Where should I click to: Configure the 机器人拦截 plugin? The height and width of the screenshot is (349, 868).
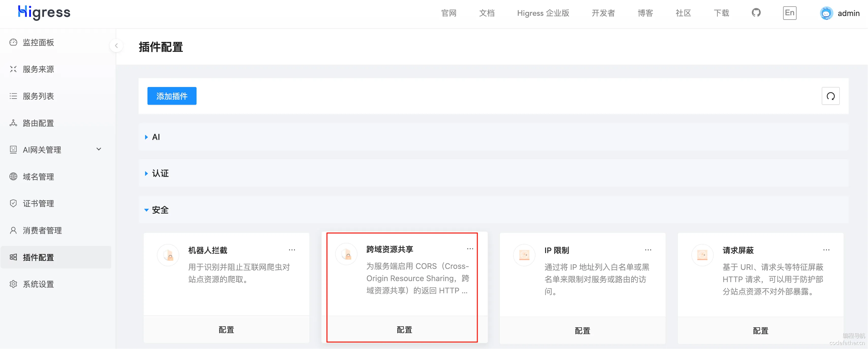227,330
